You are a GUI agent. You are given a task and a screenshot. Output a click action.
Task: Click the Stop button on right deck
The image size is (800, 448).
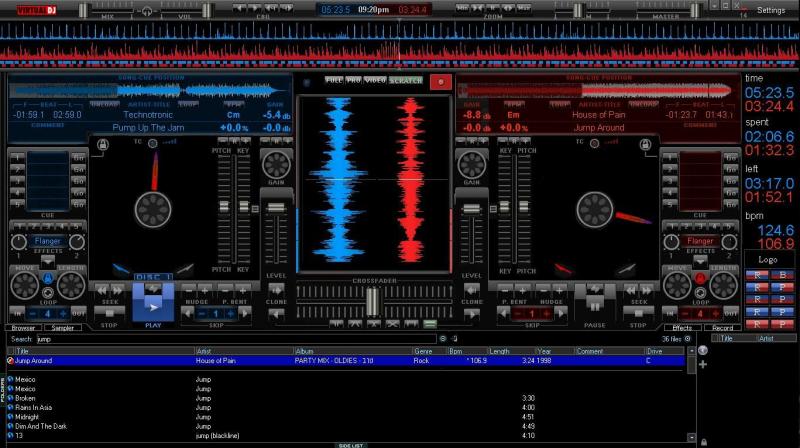click(638, 312)
